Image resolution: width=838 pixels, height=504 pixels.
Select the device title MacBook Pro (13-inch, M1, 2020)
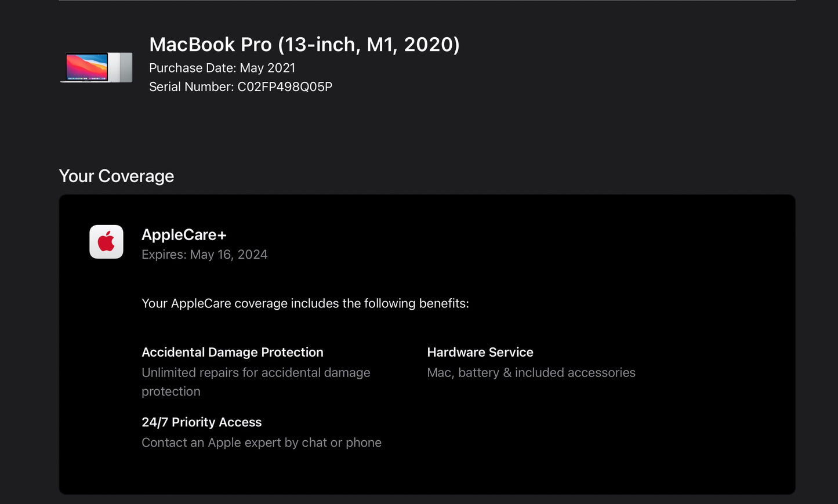[304, 44]
